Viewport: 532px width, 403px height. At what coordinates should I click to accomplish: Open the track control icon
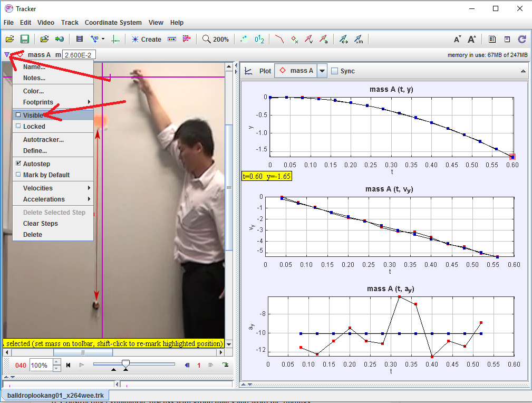(172, 39)
